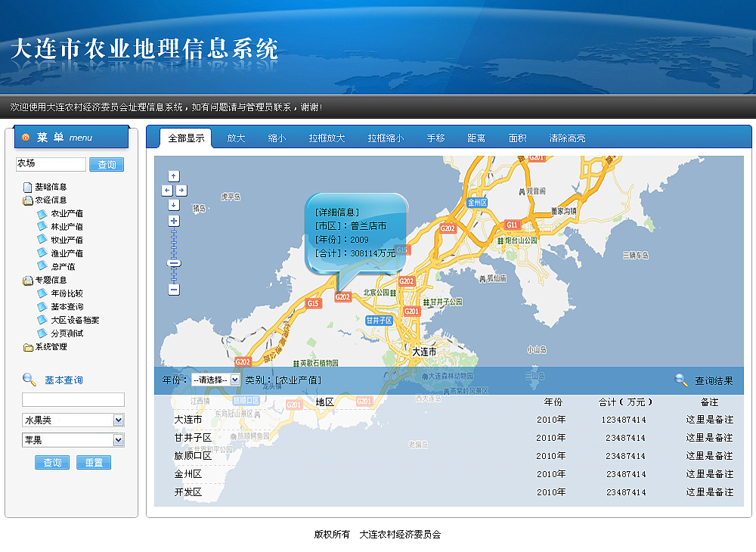Focus the empty 基本查询 text field

click(73, 400)
